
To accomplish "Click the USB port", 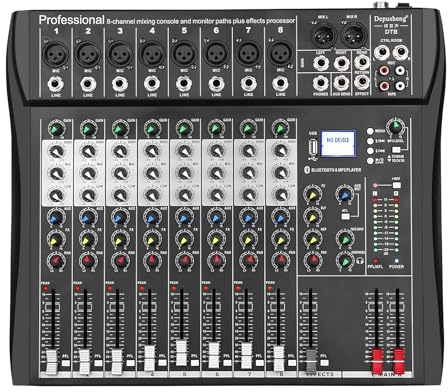I will coord(313,146).
